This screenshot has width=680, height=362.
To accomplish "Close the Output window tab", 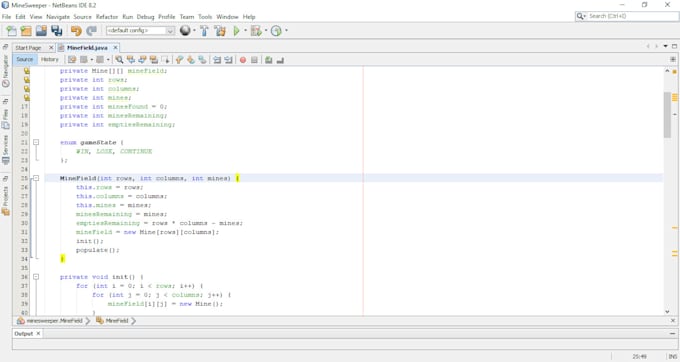I will tap(38, 333).
